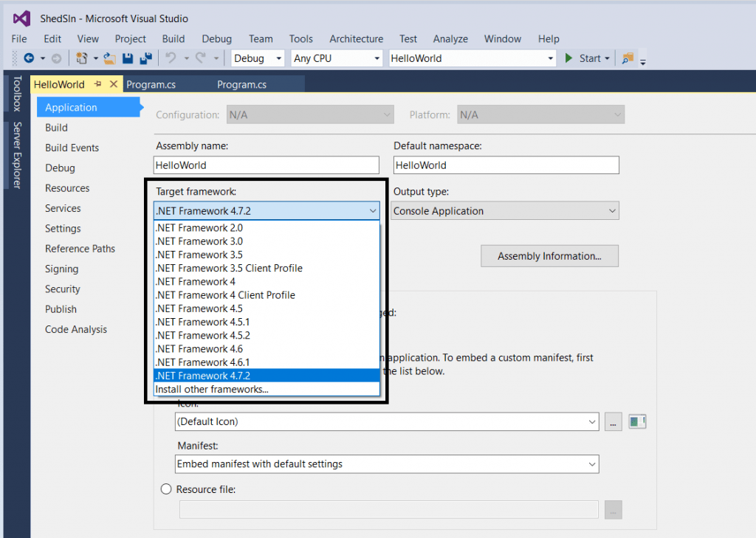Open Navigate Backward history dropdown arrow
This screenshot has height=538, width=756.
42,58
